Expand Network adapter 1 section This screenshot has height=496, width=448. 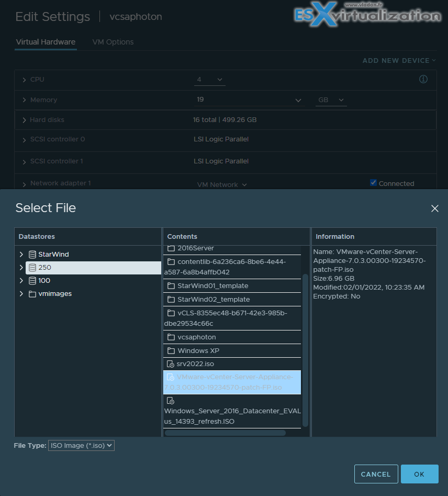click(24, 184)
